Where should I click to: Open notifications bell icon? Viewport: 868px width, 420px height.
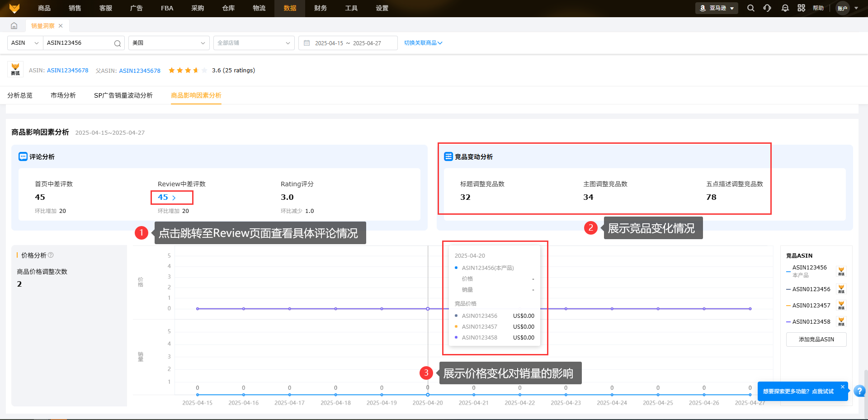pos(785,8)
